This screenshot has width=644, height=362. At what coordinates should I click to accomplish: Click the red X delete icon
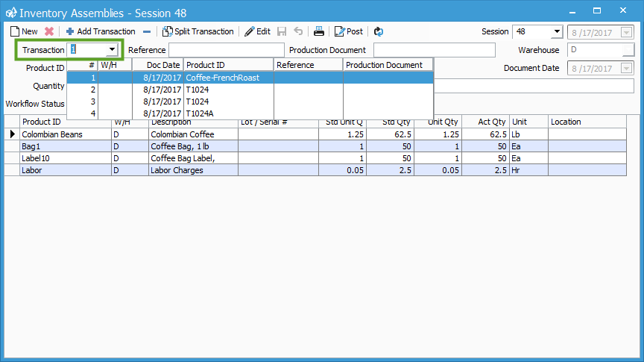click(x=49, y=31)
